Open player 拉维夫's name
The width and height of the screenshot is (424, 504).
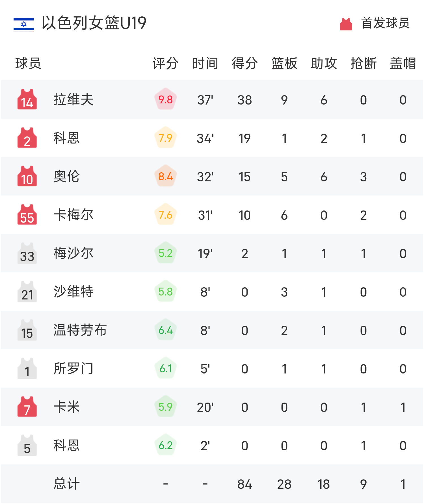point(73,99)
